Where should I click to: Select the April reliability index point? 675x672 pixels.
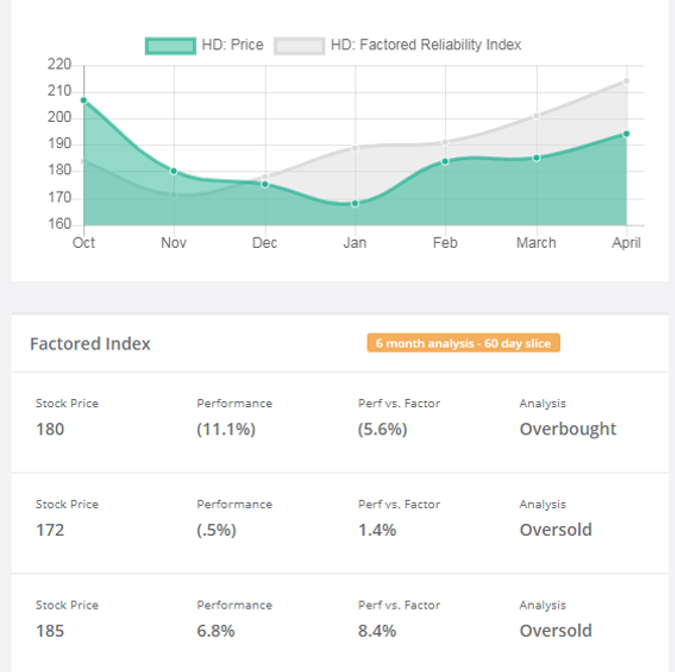(626, 81)
